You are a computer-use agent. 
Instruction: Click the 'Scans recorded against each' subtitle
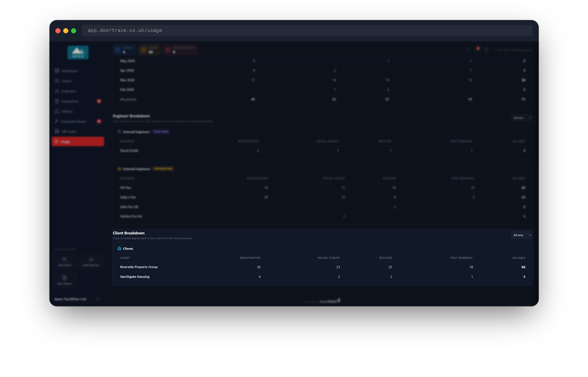(x=152, y=238)
